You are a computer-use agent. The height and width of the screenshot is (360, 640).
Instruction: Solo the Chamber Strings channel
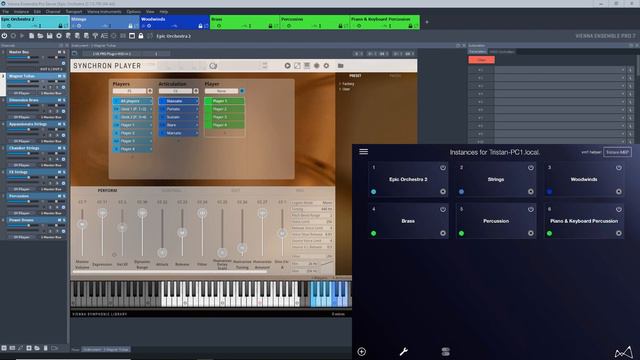64,148
